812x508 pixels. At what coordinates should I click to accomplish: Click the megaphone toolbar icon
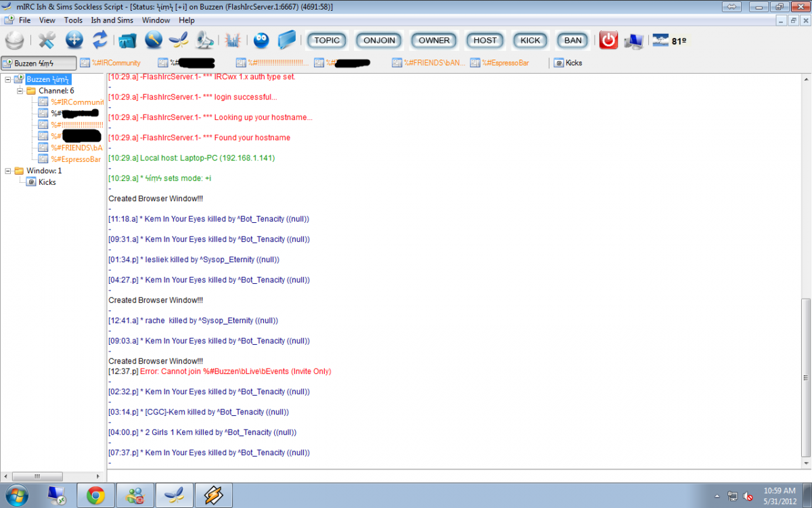click(x=204, y=40)
